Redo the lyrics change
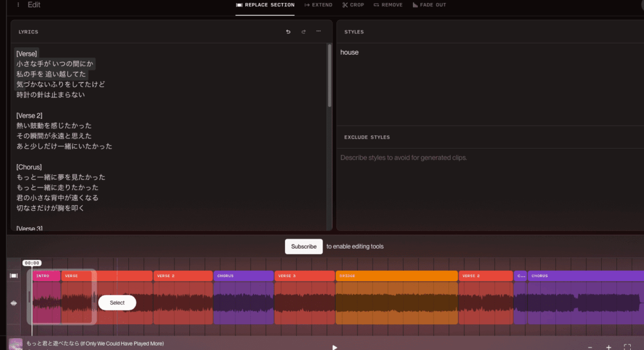This screenshot has height=350, width=644. [x=304, y=31]
